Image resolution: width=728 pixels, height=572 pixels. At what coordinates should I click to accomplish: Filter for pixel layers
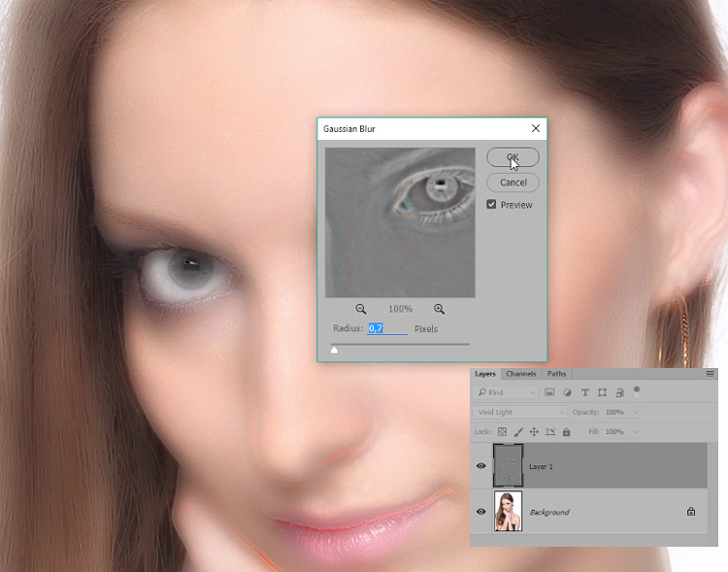click(549, 392)
